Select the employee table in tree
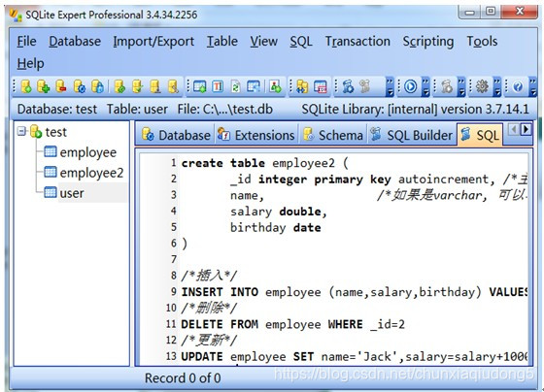This screenshot has height=392, width=544. tap(88, 152)
